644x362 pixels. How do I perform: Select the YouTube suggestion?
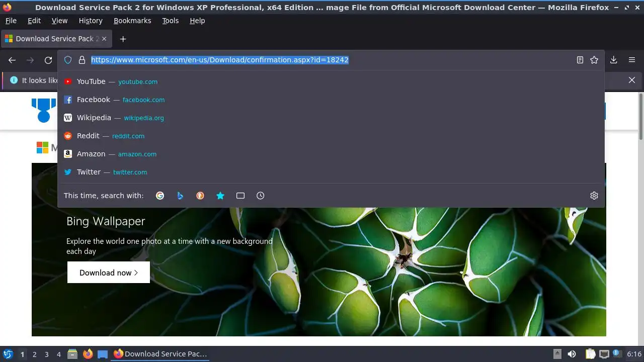click(331, 81)
